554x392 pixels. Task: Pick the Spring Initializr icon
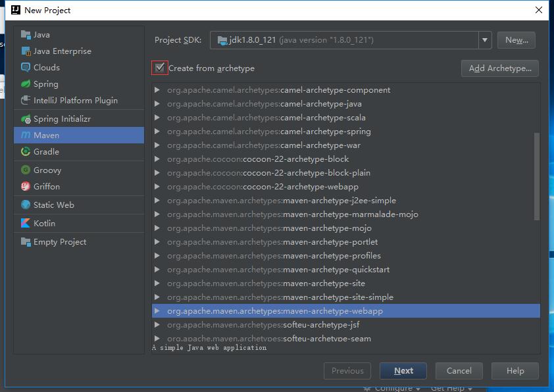26,119
